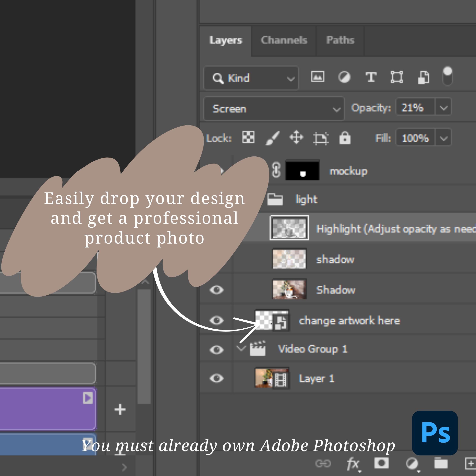Filter for type layers icon
This screenshot has width=476, height=476.
(371, 77)
